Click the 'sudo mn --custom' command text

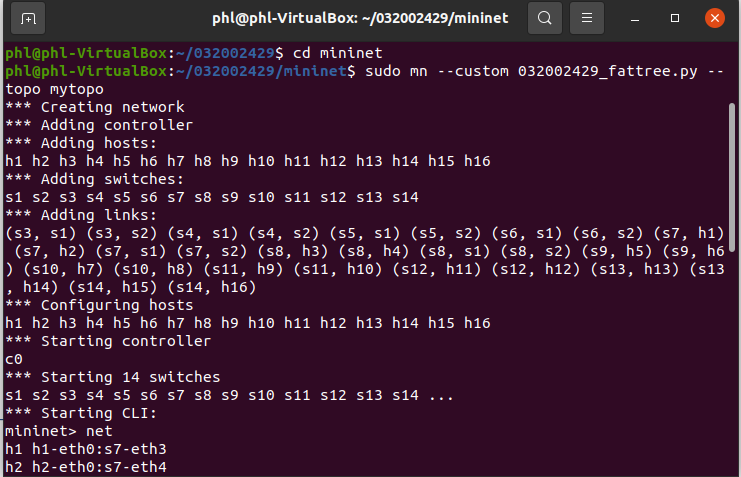[437, 71]
